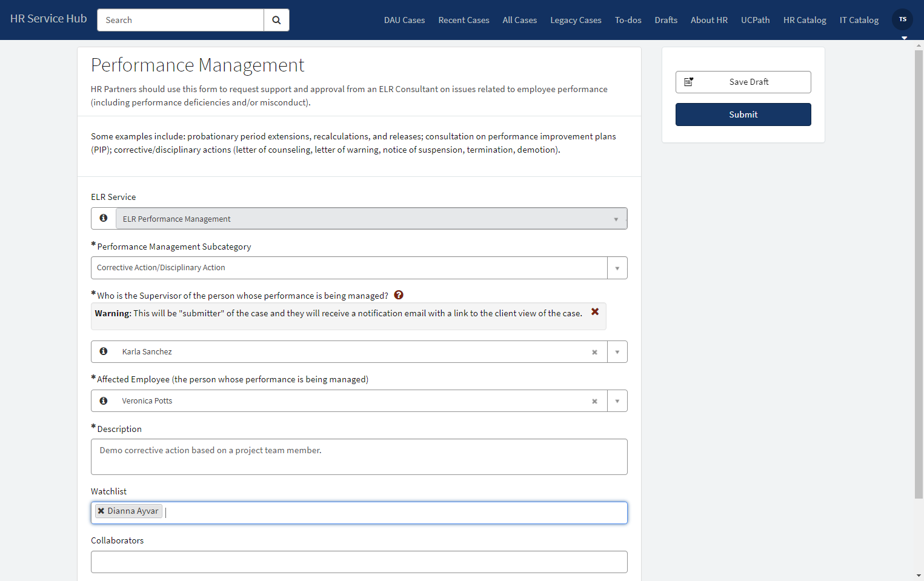924x581 pixels.
Task: Click the Corrective Action/Disciplinary Action selection
Action: (349, 268)
